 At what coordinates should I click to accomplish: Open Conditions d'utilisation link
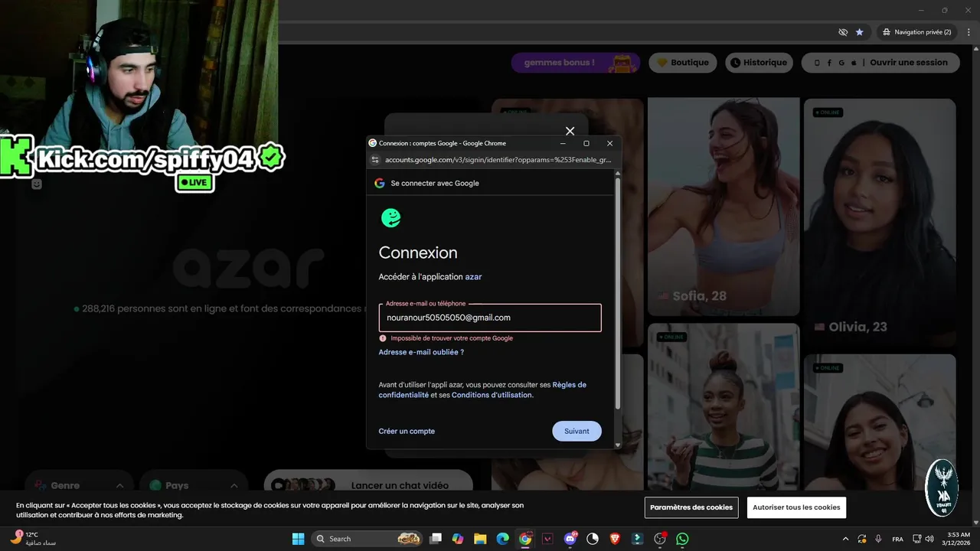pyautogui.click(x=492, y=395)
